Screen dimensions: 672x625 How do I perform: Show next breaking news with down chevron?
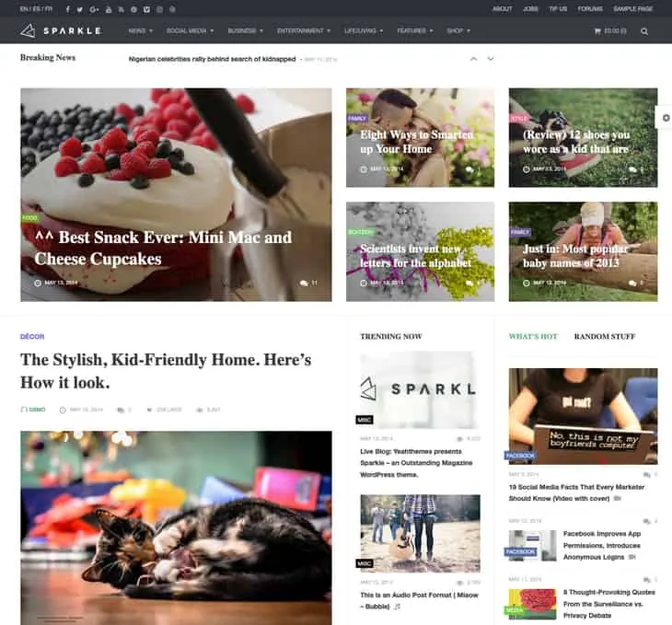[x=491, y=59]
